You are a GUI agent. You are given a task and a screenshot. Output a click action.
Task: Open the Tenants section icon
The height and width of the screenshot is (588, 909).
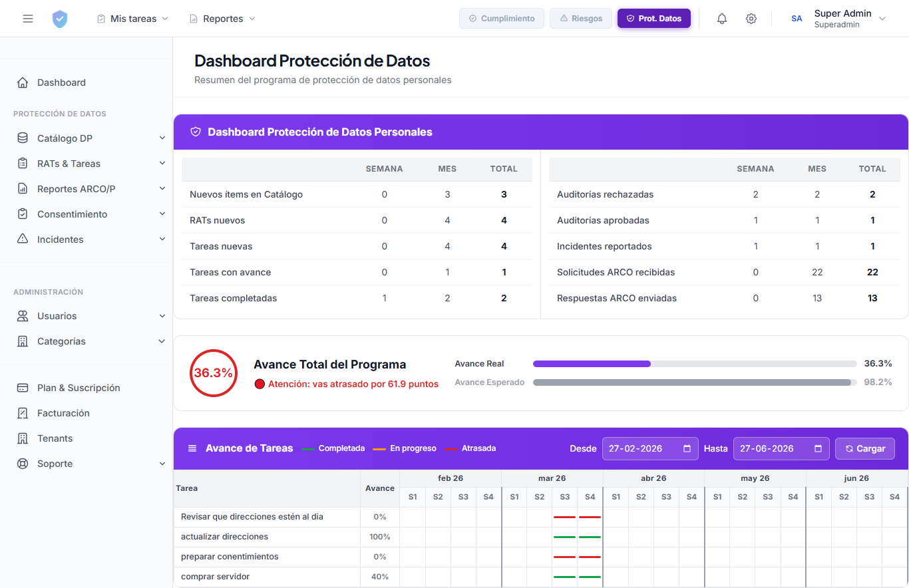[x=21, y=438]
